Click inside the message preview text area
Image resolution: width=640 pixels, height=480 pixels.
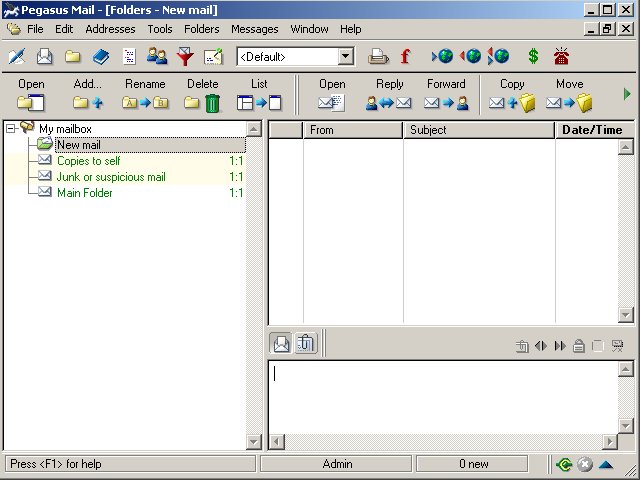coord(443,397)
